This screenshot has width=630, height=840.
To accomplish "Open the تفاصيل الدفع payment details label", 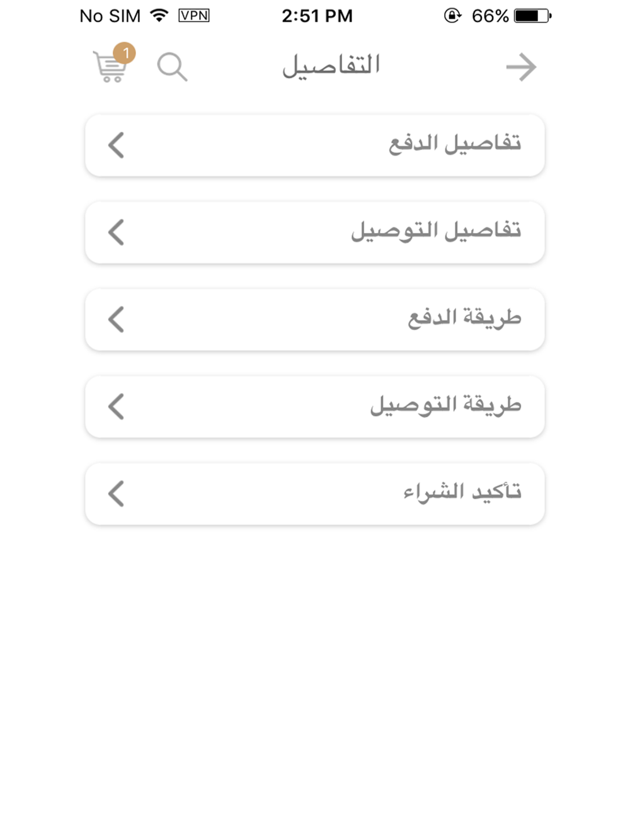I will (x=455, y=144).
